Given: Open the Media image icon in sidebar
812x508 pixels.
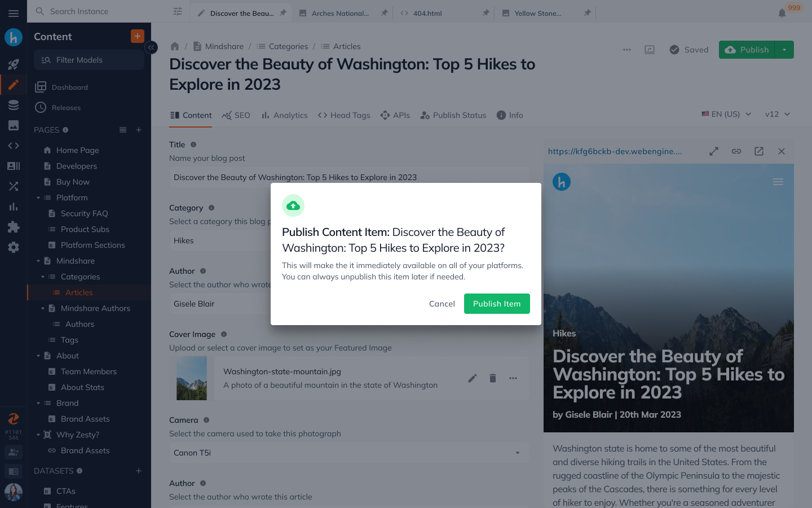Looking at the screenshot, I should (14, 125).
